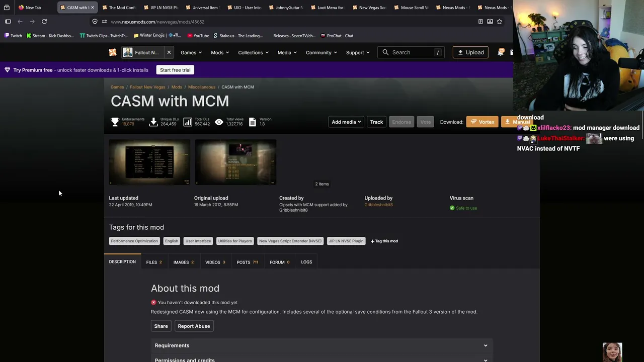
Task: Click the Upload button
Action: pos(470,52)
